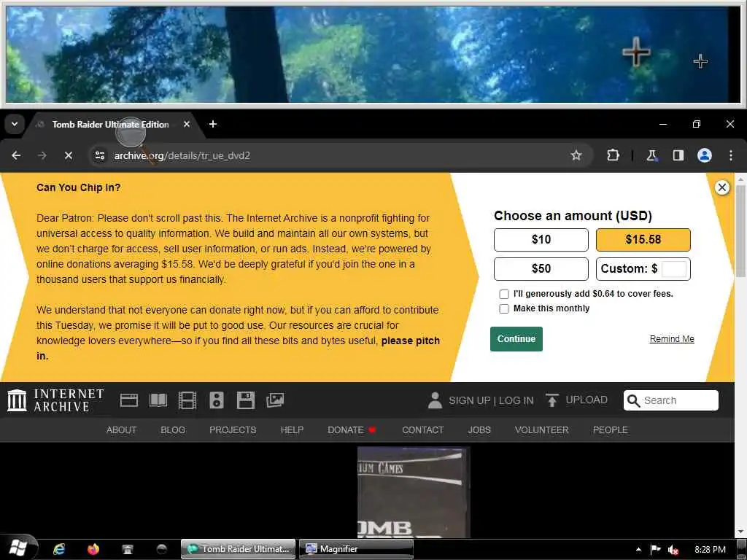The height and width of the screenshot is (560, 747).
Task: Switch to Tomb Raider Ultimate Edition tab
Action: (111, 124)
